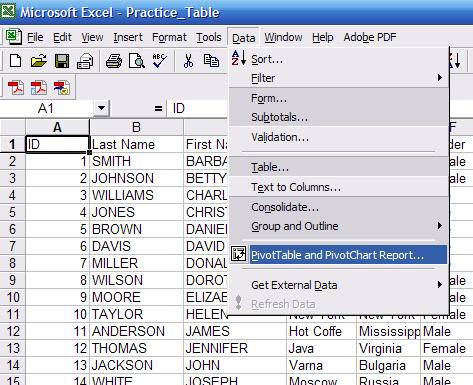Print using the printer icon
This screenshot has height=385, width=473.
[114, 61]
